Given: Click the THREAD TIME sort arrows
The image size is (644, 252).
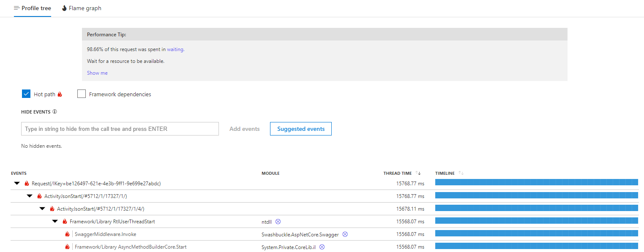Looking at the screenshot, I should coord(418,173).
